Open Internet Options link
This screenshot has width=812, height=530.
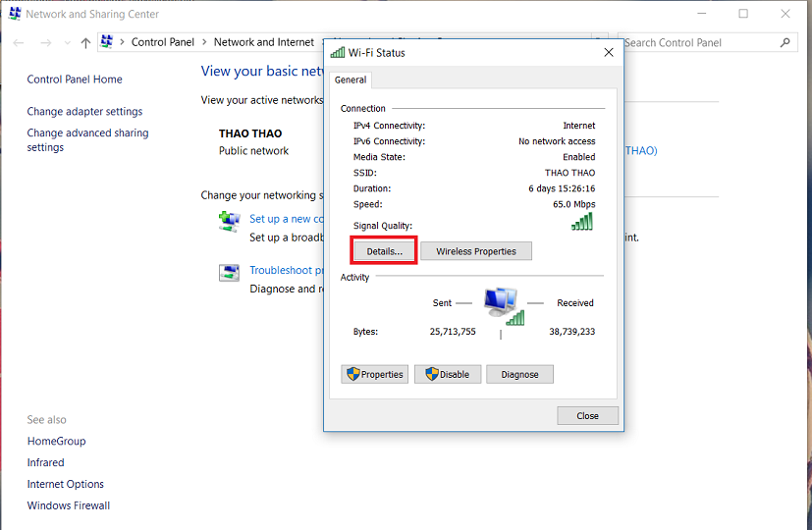(x=65, y=484)
